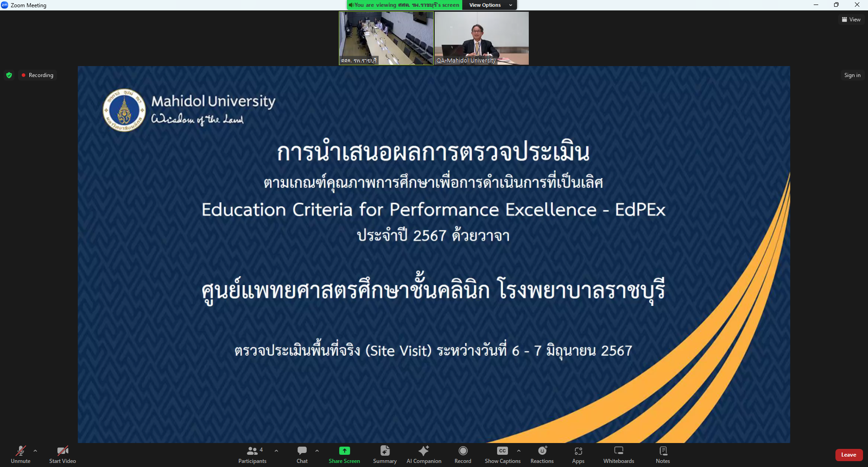Show Captions with the CC icon
The width and height of the screenshot is (868, 467).
tap(503, 454)
